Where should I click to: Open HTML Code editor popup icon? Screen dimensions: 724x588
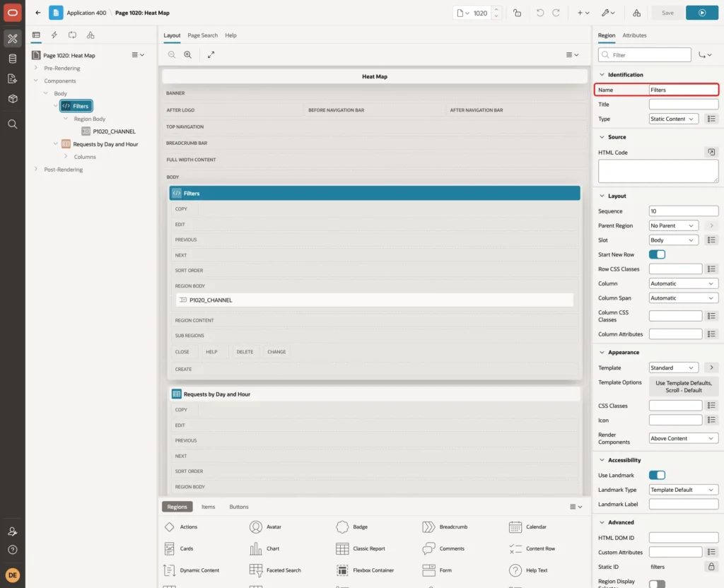711,152
